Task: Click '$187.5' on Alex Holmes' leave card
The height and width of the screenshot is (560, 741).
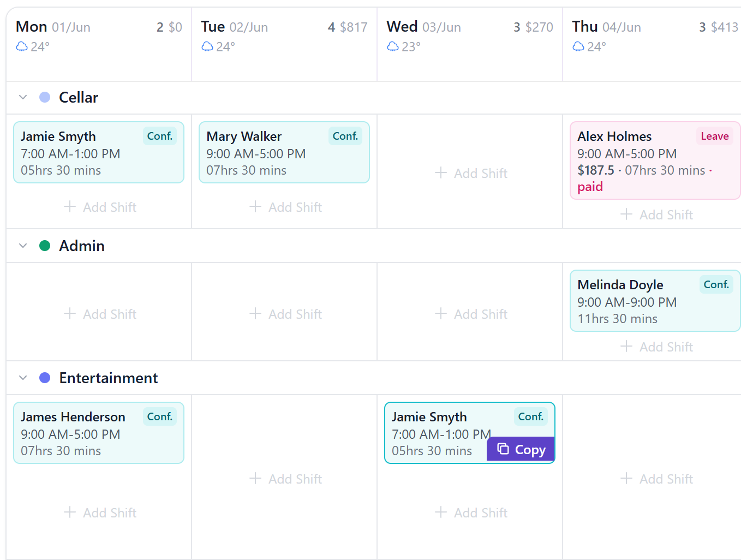Action: pyautogui.click(x=596, y=170)
